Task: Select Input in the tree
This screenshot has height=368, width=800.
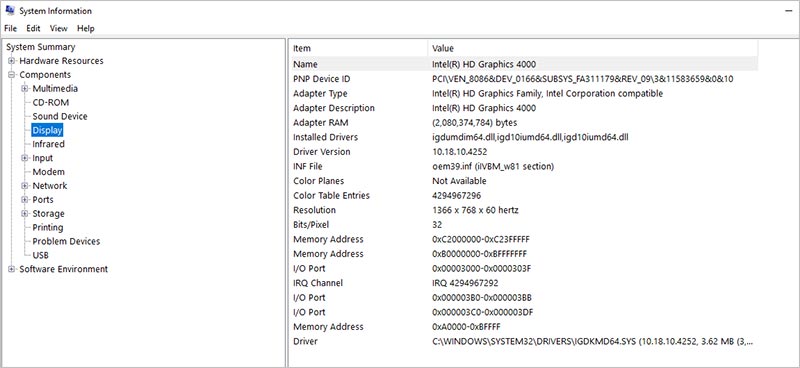Action: coord(42,158)
